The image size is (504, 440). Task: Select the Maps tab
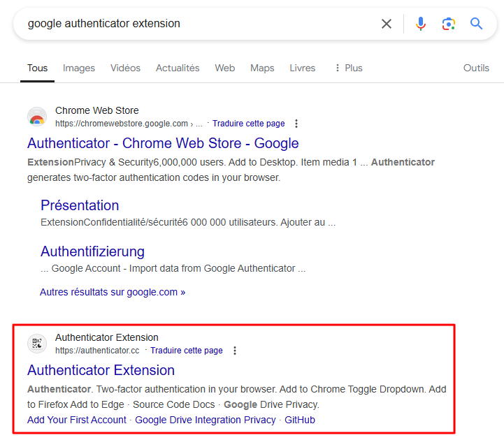(x=262, y=68)
